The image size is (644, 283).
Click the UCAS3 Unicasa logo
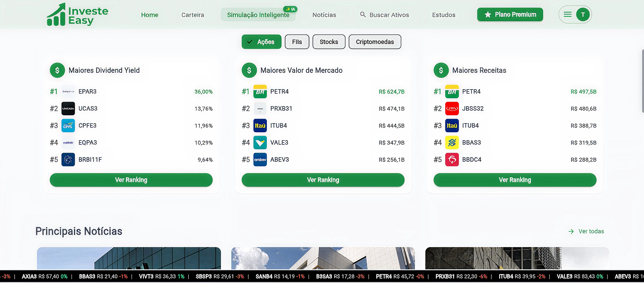click(68, 109)
